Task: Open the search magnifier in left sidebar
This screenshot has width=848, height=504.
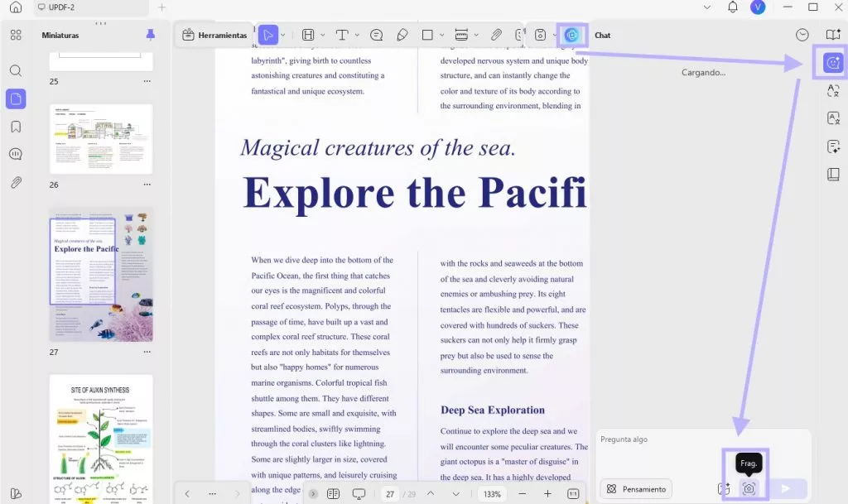Action: coord(16,71)
